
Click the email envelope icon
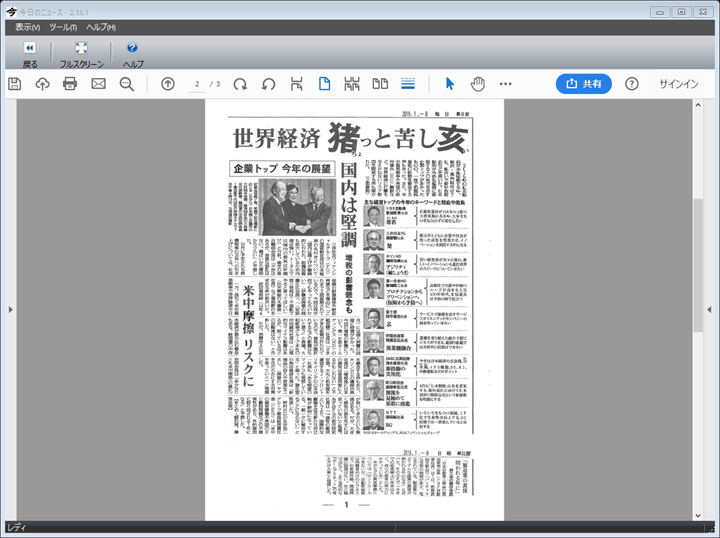pos(98,84)
